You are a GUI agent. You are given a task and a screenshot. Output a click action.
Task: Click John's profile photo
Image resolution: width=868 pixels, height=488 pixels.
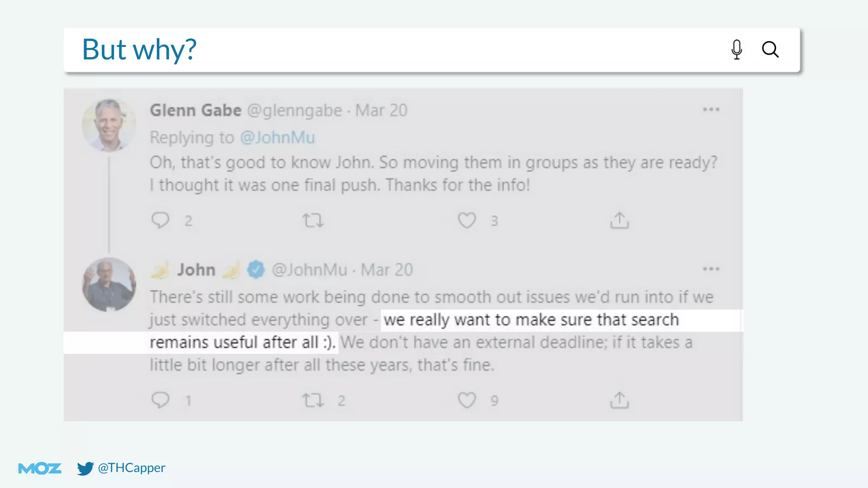109,285
